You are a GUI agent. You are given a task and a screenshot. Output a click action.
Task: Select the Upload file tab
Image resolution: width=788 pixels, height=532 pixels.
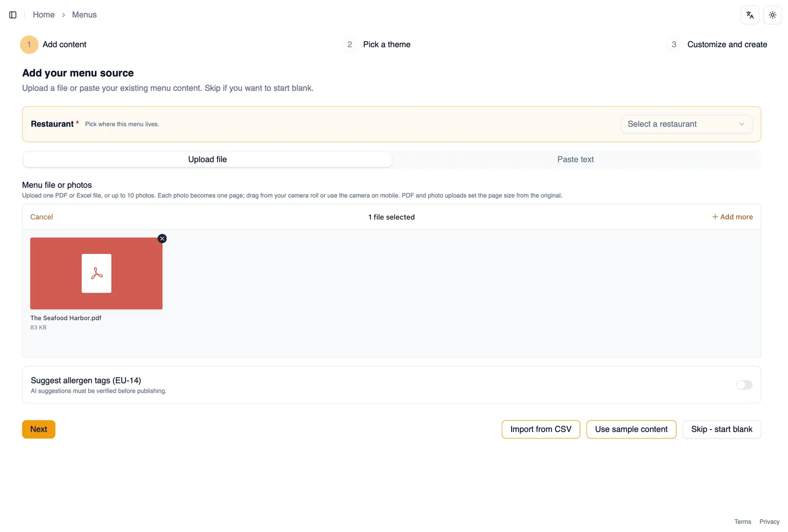coord(207,159)
